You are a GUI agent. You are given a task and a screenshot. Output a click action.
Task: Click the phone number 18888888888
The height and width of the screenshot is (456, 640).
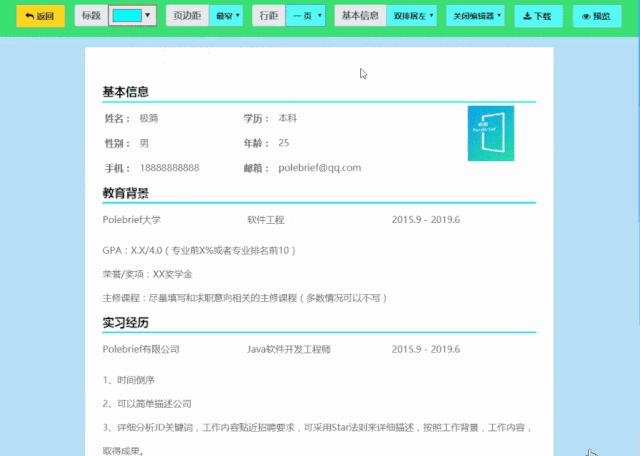point(169,168)
